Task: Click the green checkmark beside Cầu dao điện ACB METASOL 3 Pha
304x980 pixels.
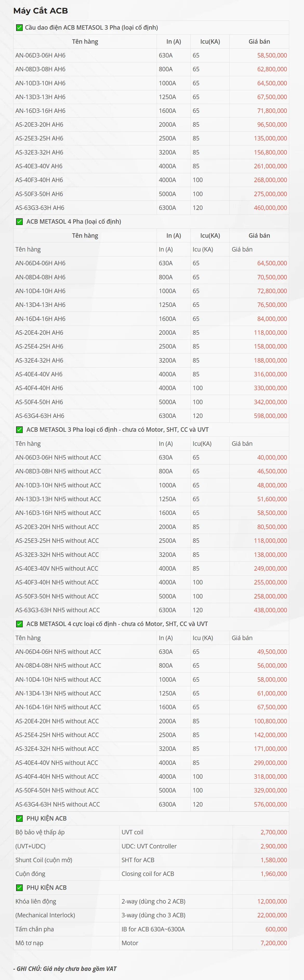Action: pos(19,27)
